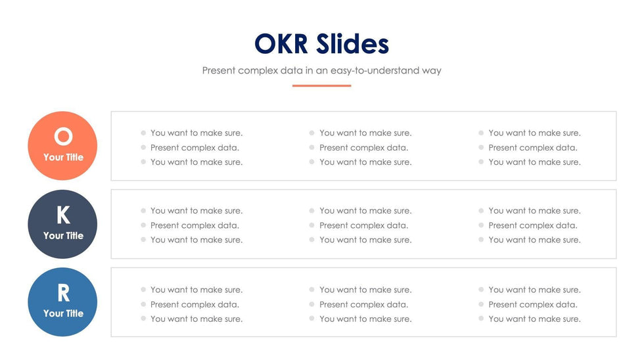This screenshot has width=644, height=362.
Task: Select "Your Title" text under the letter K
Action: pyautogui.click(x=63, y=235)
